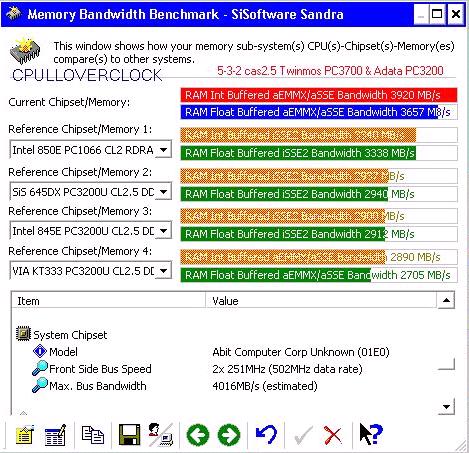Click the context help cursor icon
The width and height of the screenshot is (469, 453).
[371, 434]
